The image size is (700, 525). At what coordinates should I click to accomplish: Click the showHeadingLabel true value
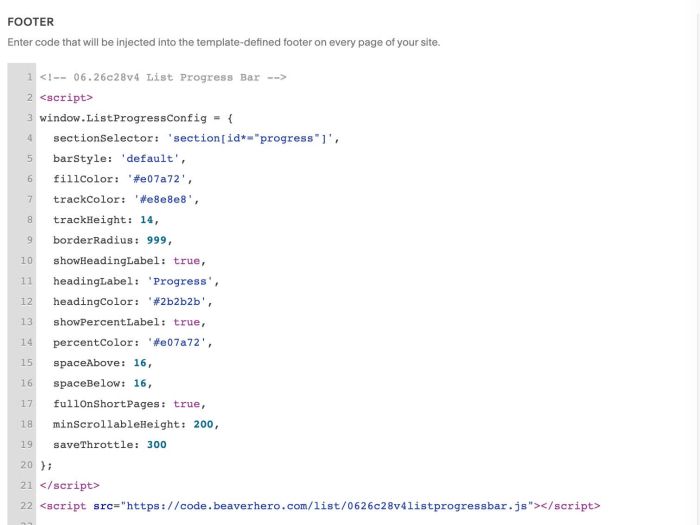tap(187, 261)
